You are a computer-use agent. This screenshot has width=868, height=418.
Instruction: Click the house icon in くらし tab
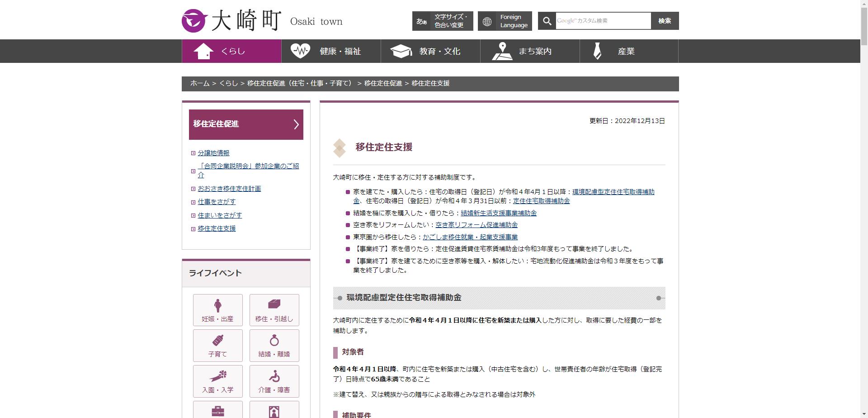tap(203, 51)
